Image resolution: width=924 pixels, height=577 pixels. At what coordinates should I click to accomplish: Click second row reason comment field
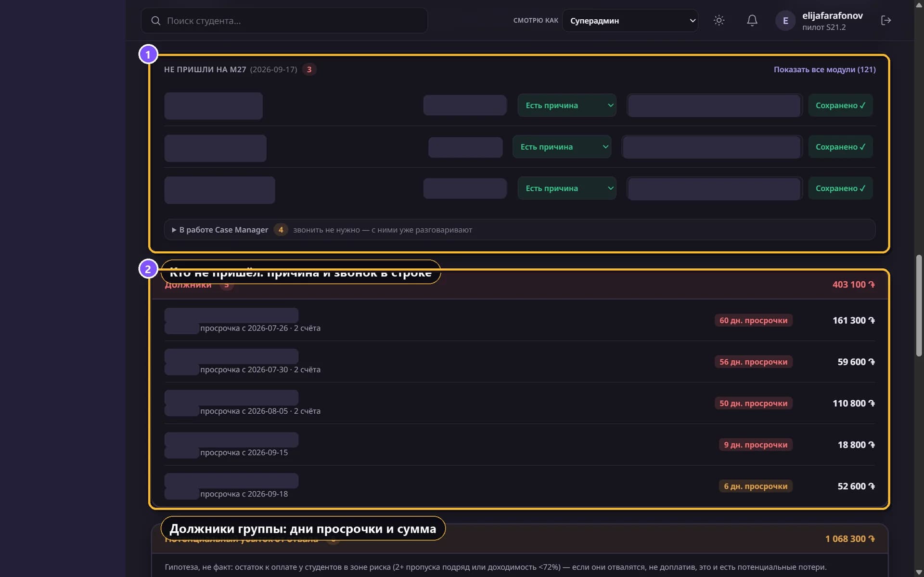(x=712, y=147)
